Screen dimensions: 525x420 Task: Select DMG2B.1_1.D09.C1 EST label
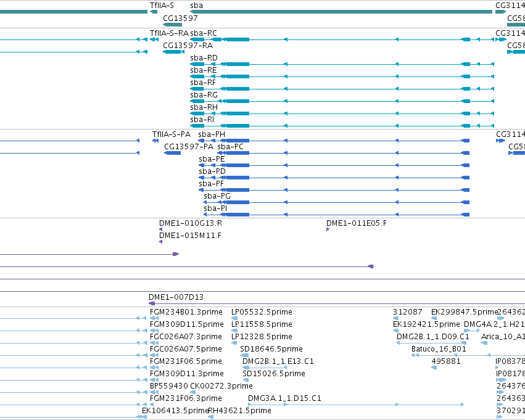click(433, 337)
